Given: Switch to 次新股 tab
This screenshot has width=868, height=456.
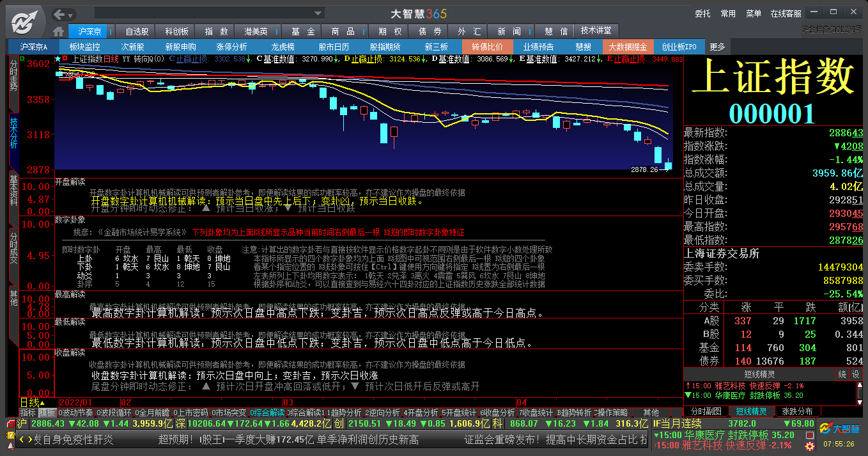Looking at the screenshot, I should pos(132,47).
